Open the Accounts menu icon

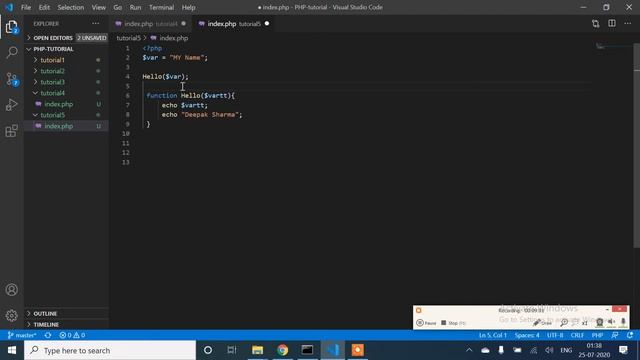[11, 290]
